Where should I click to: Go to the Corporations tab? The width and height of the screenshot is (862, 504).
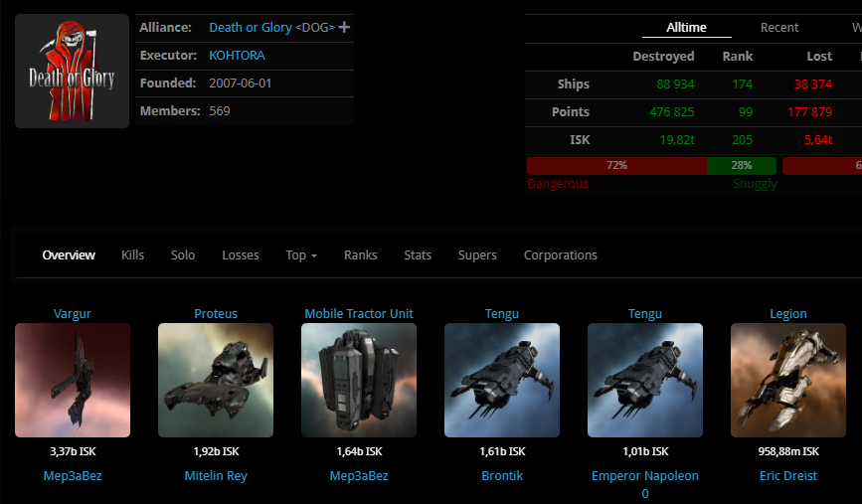[x=561, y=255]
